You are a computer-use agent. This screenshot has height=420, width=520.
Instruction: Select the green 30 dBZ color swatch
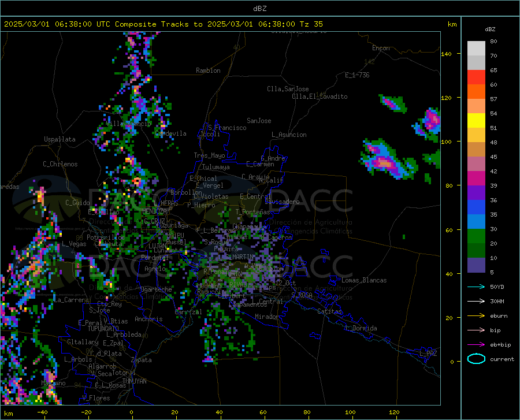coord(476,236)
